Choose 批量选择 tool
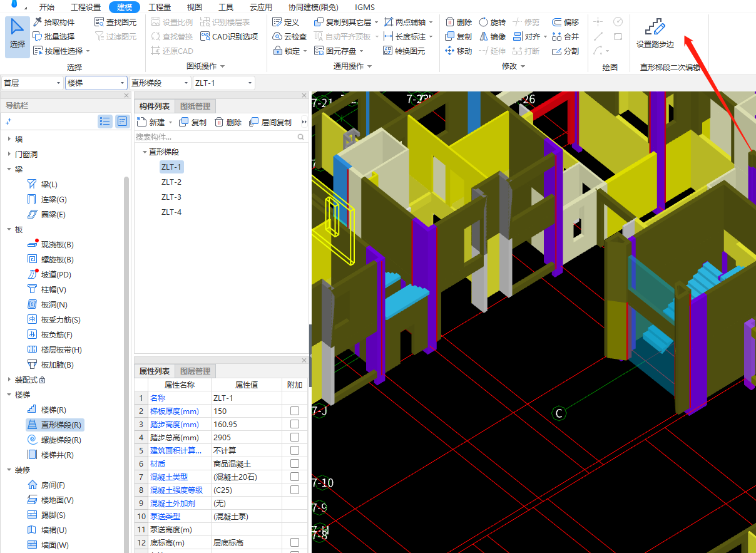This screenshot has height=553, width=756. (x=54, y=36)
